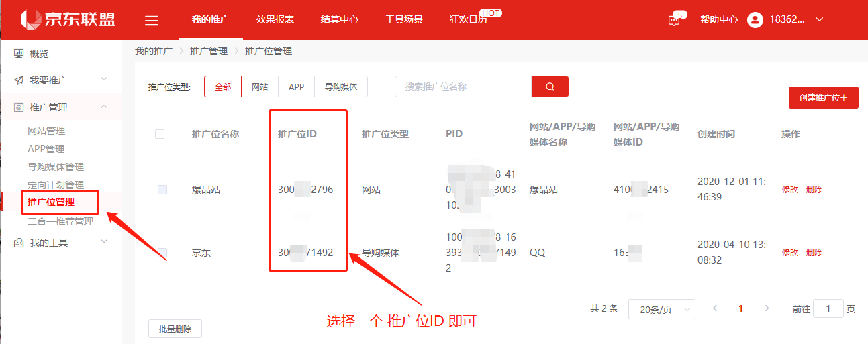Select the 全部 type filter

[223, 87]
